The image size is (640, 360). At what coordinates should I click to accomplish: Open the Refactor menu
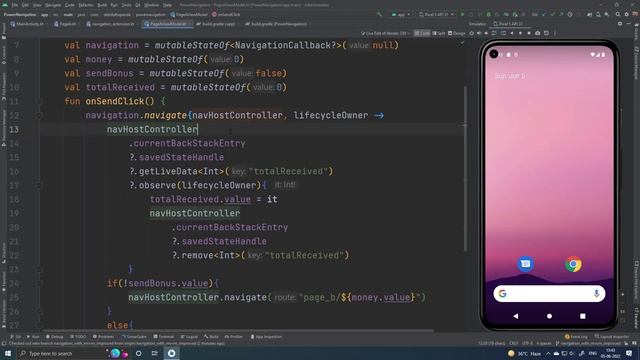click(86, 5)
